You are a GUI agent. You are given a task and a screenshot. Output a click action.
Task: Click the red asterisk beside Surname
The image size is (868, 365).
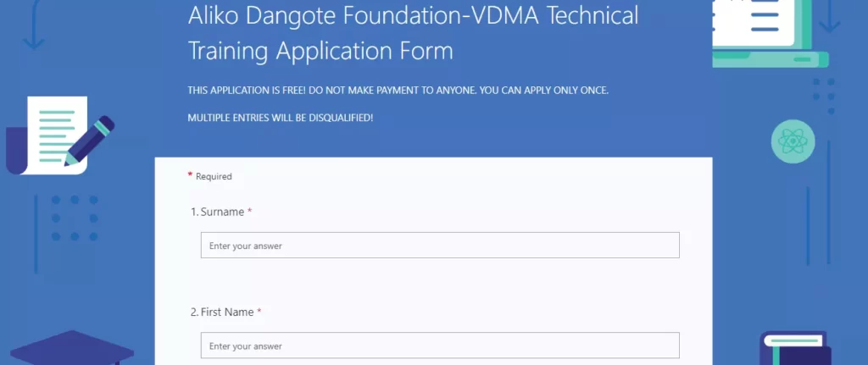click(x=250, y=211)
